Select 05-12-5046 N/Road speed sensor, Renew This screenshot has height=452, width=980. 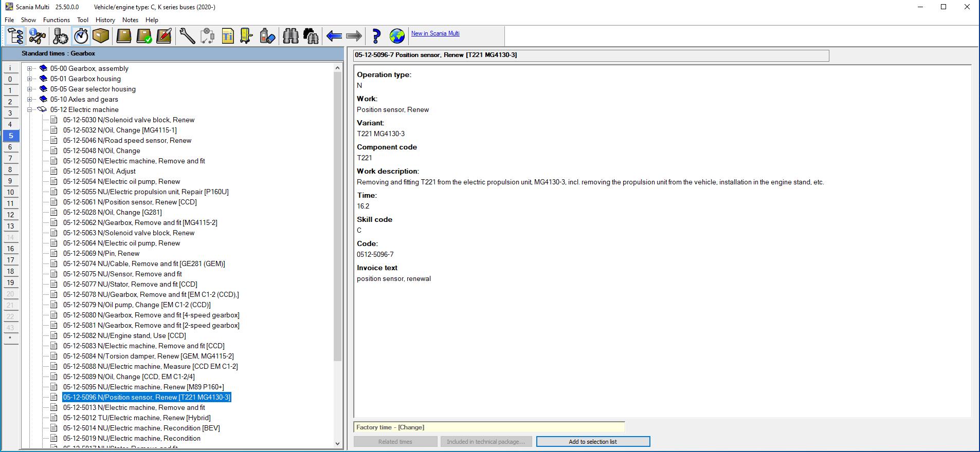tap(127, 140)
